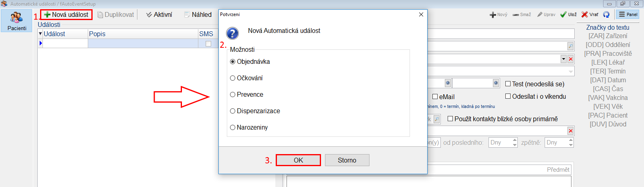Screen dimensions: 644x187
Task: Expand the Událost column header arrow
Action: tap(40, 34)
